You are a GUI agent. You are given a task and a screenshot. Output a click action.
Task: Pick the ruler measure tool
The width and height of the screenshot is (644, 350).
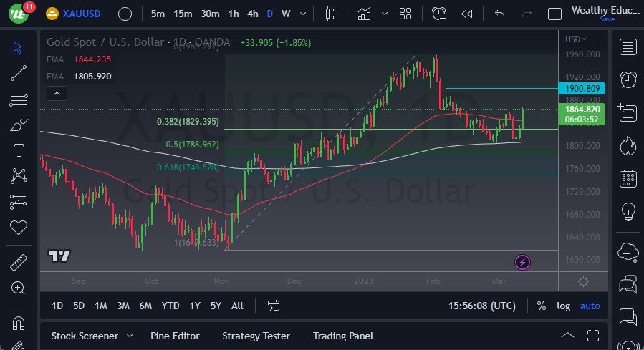click(19, 263)
